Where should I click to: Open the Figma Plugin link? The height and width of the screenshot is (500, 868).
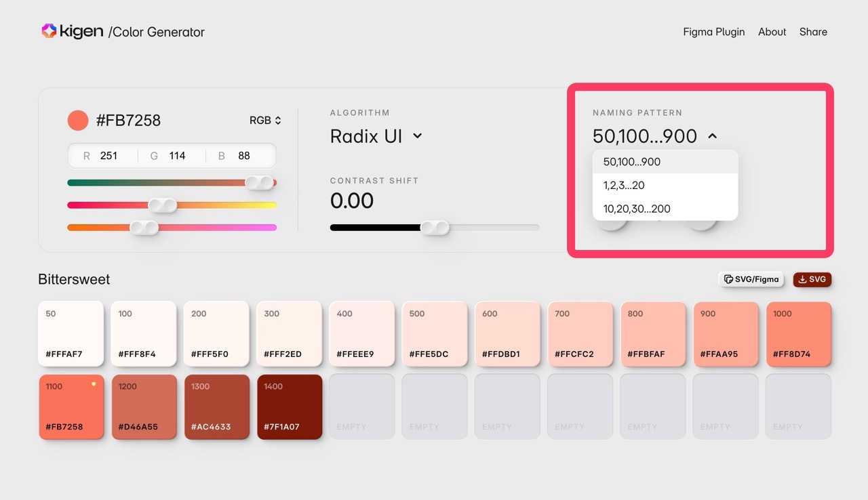point(713,32)
